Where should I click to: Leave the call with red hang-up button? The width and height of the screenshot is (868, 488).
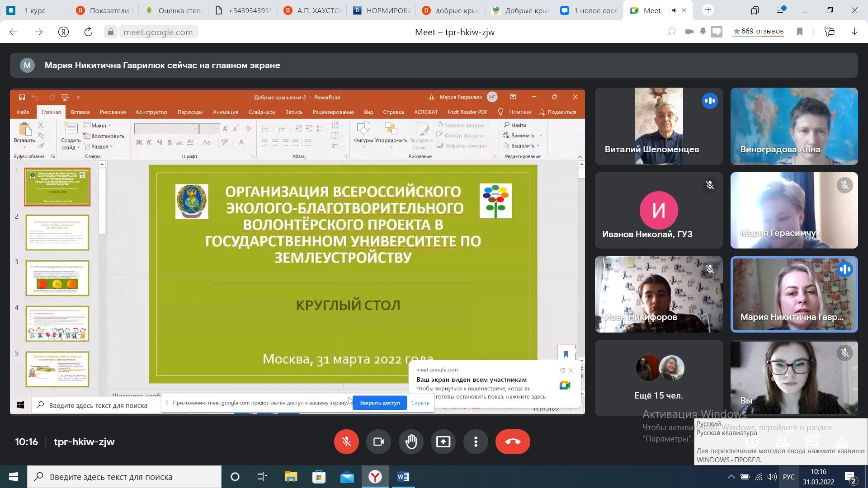[513, 441]
